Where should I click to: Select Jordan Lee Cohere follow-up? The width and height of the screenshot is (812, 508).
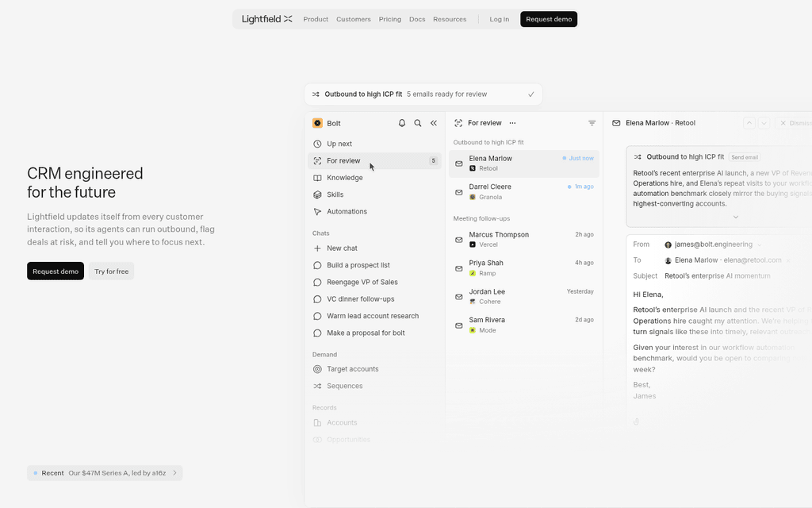[524, 297]
